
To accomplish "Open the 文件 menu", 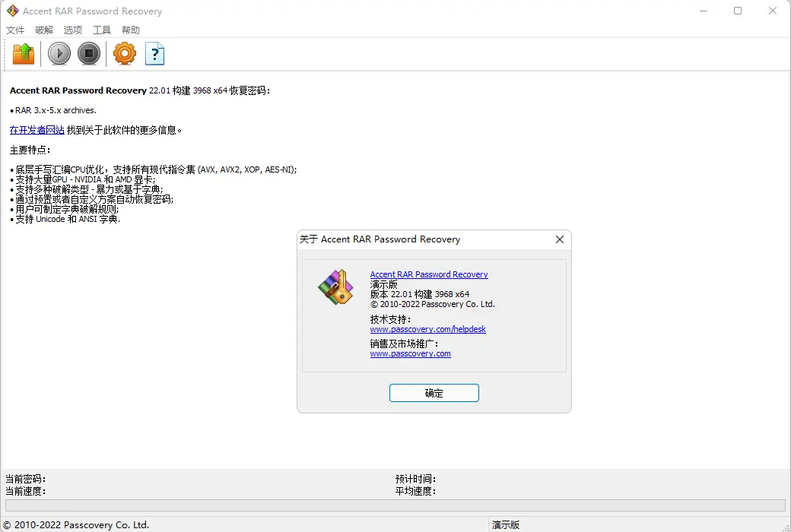I will pyautogui.click(x=15, y=30).
